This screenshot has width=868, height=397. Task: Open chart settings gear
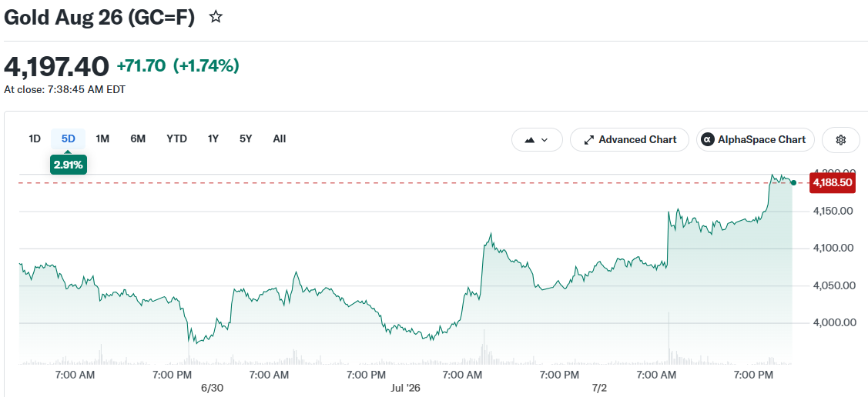pos(841,140)
